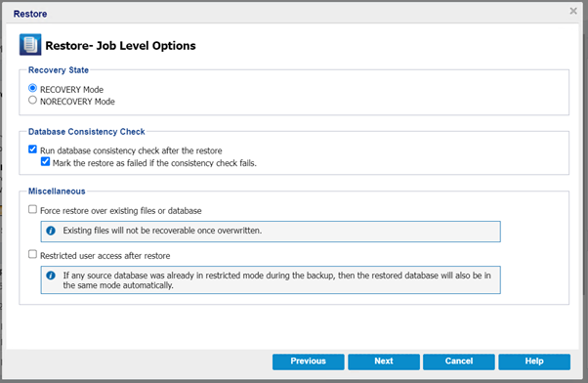Click the Restore job options document icon
Viewport: 588px width, 383px height.
[30, 45]
